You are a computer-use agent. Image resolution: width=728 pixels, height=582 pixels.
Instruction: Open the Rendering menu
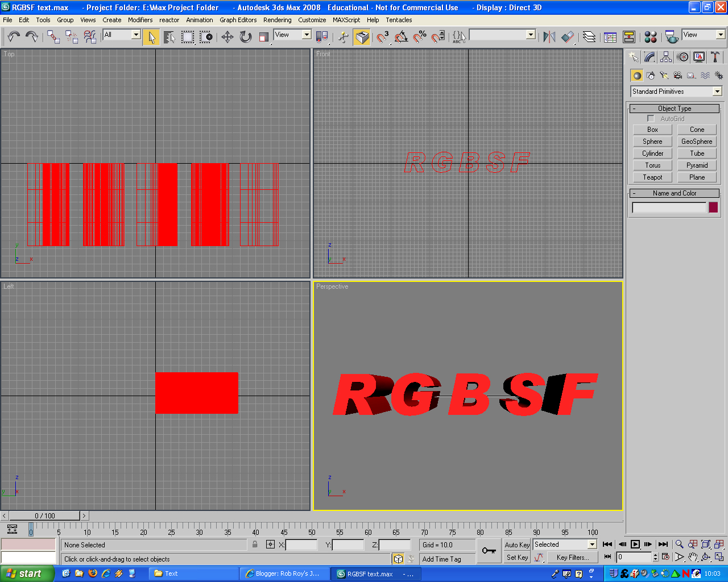point(277,20)
